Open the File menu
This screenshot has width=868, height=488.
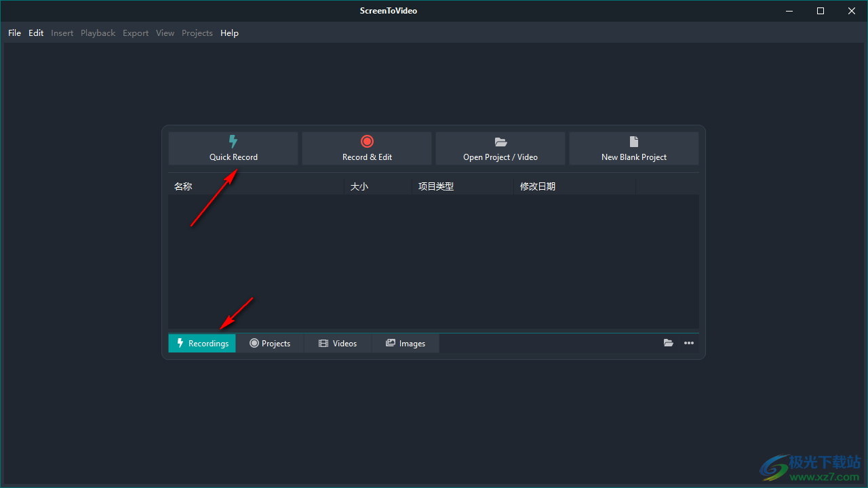coord(15,33)
